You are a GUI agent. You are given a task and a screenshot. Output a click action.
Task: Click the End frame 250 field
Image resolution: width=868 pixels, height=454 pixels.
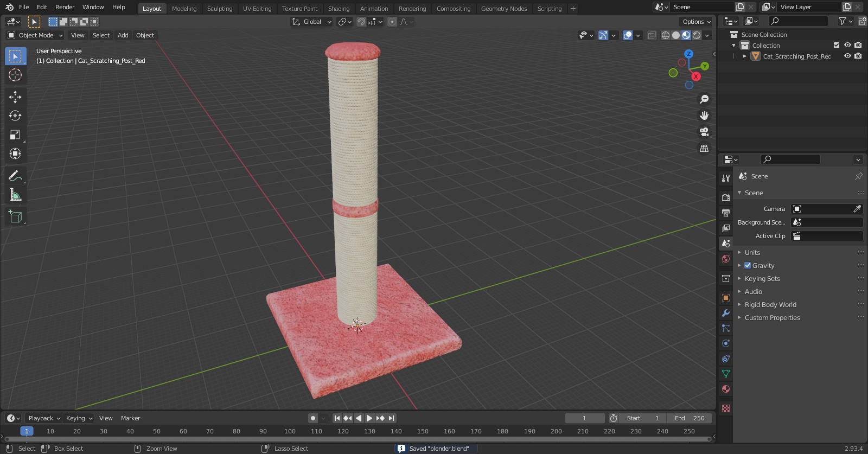(690, 418)
